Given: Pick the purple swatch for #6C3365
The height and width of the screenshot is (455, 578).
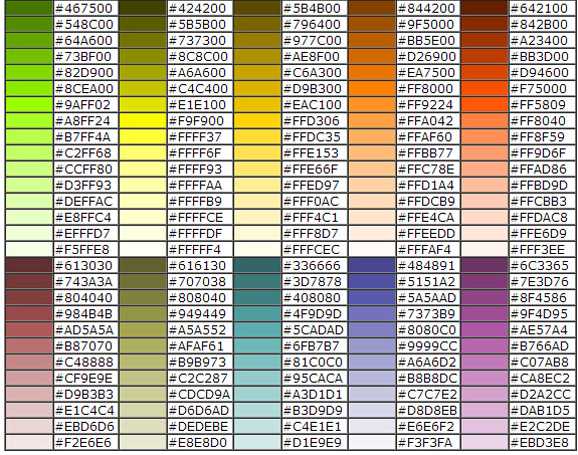Looking at the screenshot, I should tap(485, 265).
